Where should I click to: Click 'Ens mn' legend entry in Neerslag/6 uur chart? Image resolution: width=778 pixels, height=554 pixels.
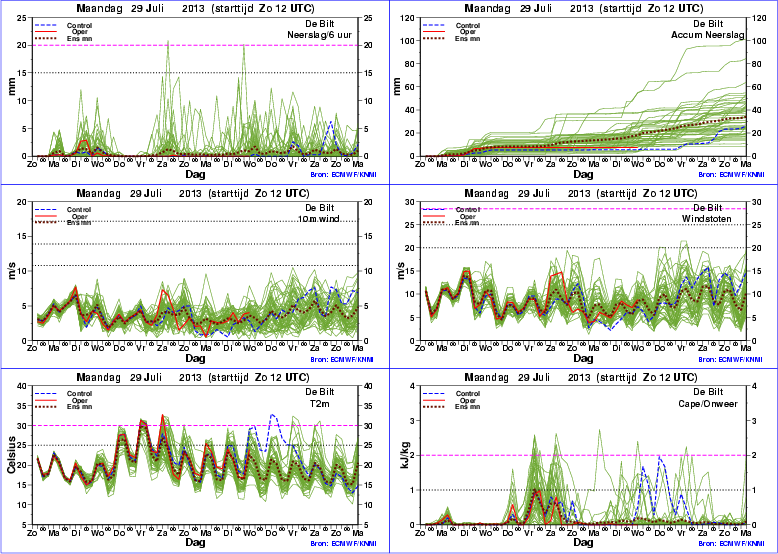79,39
